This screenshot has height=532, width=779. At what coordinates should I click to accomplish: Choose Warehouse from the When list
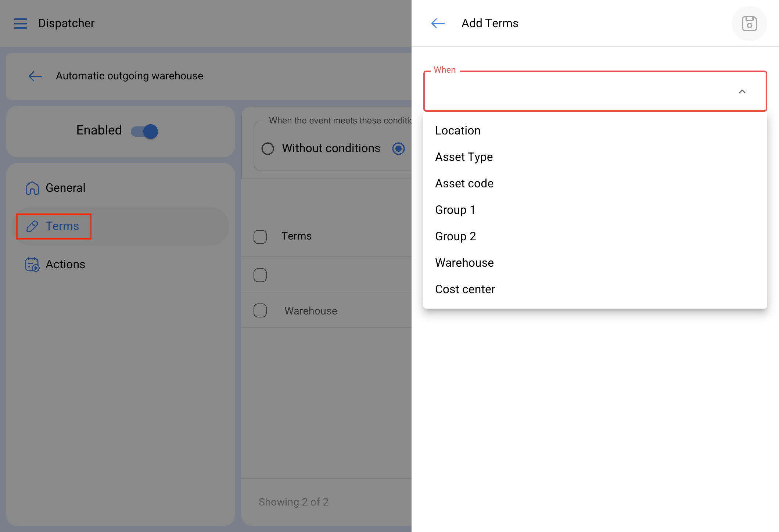pyautogui.click(x=595, y=263)
